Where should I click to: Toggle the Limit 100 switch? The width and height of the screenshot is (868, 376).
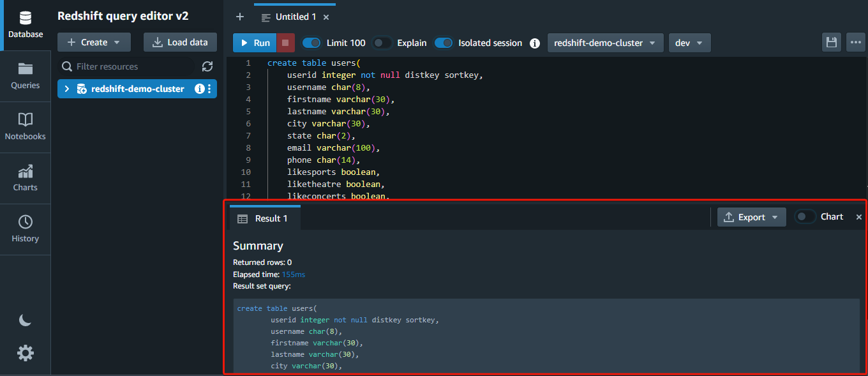point(311,43)
